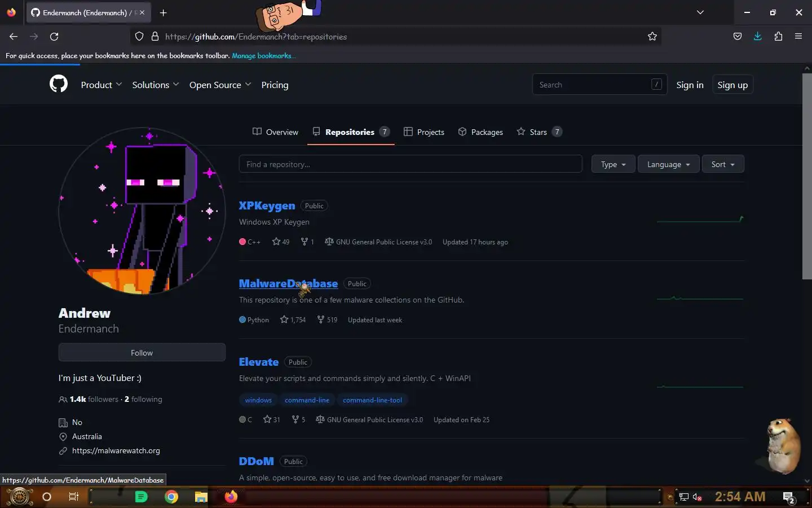The width and height of the screenshot is (812, 508).
Task: Click MalwareDatabase forks 519
Action: 327,319
